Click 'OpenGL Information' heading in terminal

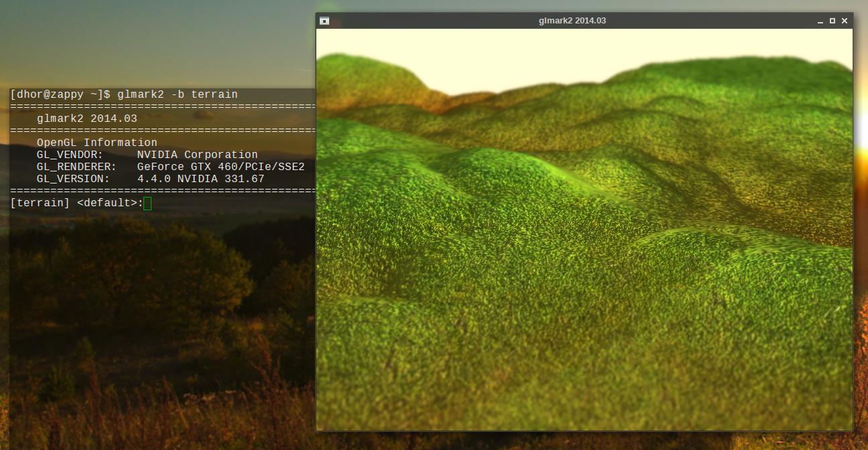97,143
